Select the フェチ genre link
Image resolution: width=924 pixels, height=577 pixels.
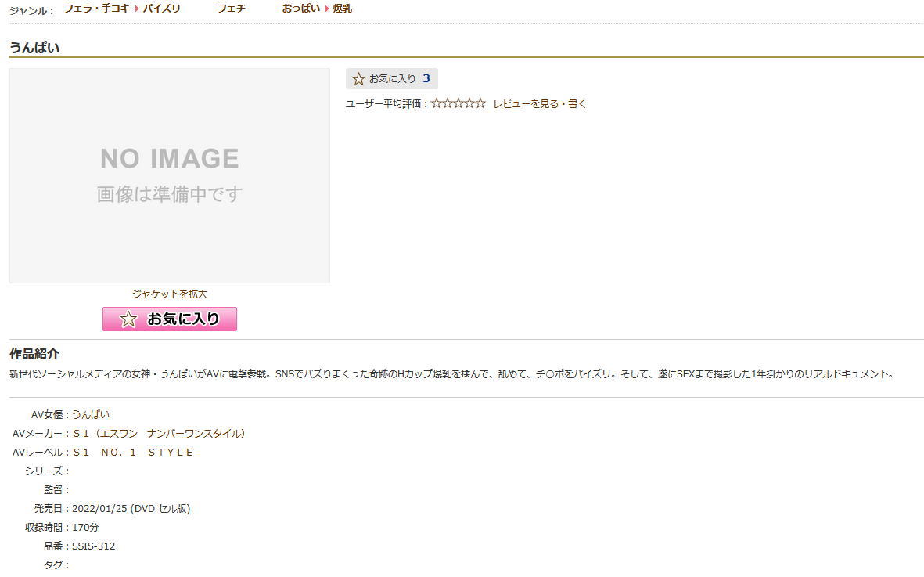pos(231,9)
